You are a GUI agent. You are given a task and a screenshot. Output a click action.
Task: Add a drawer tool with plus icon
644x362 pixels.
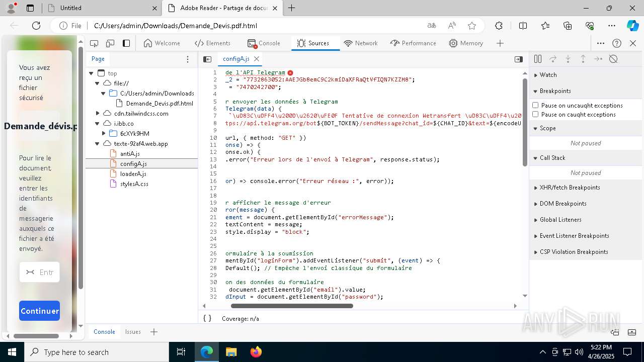pos(154,332)
